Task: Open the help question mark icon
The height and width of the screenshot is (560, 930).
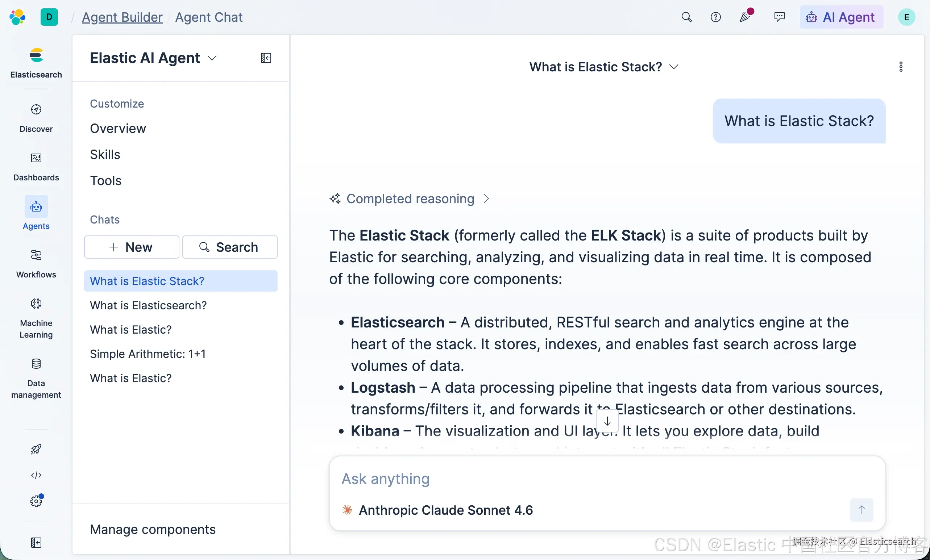Action: (x=715, y=17)
